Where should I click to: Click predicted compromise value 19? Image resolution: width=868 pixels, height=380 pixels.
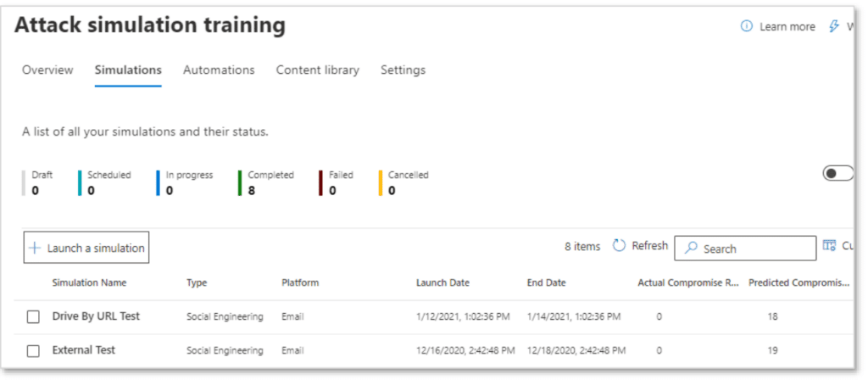click(772, 350)
